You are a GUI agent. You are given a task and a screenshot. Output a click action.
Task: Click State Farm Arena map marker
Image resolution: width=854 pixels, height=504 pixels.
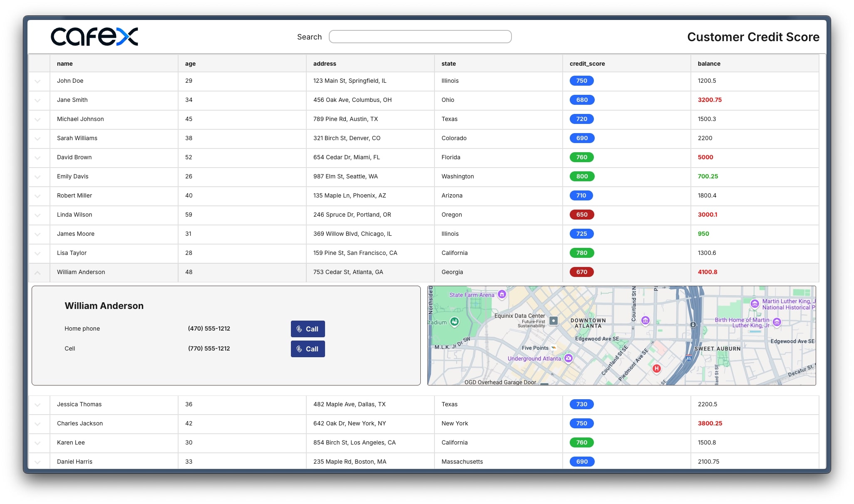(x=502, y=294)
